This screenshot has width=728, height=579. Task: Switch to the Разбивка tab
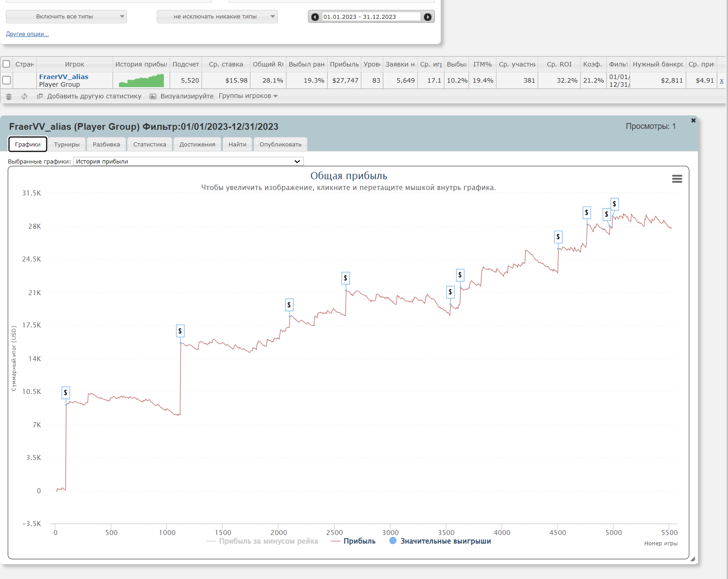pos(106,144)
